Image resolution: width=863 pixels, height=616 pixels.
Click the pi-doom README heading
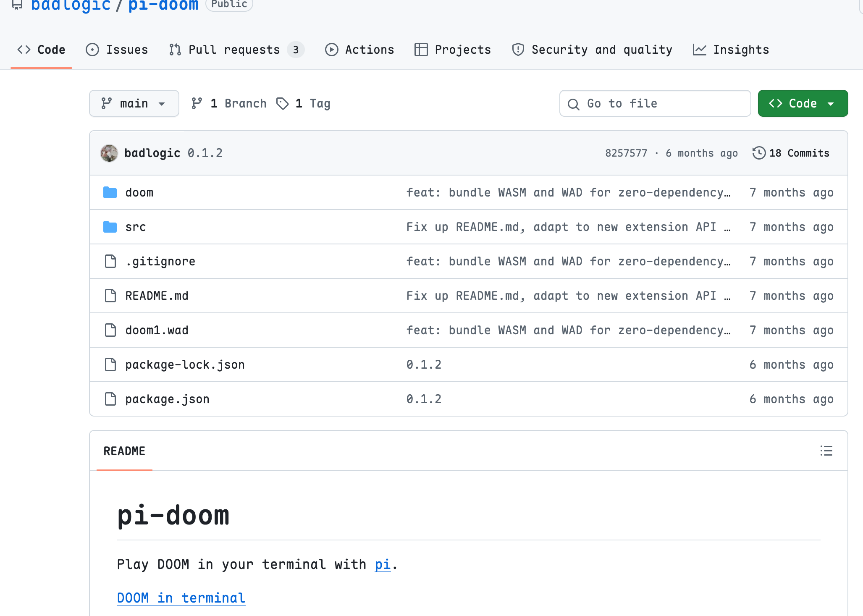click(173, 515)
